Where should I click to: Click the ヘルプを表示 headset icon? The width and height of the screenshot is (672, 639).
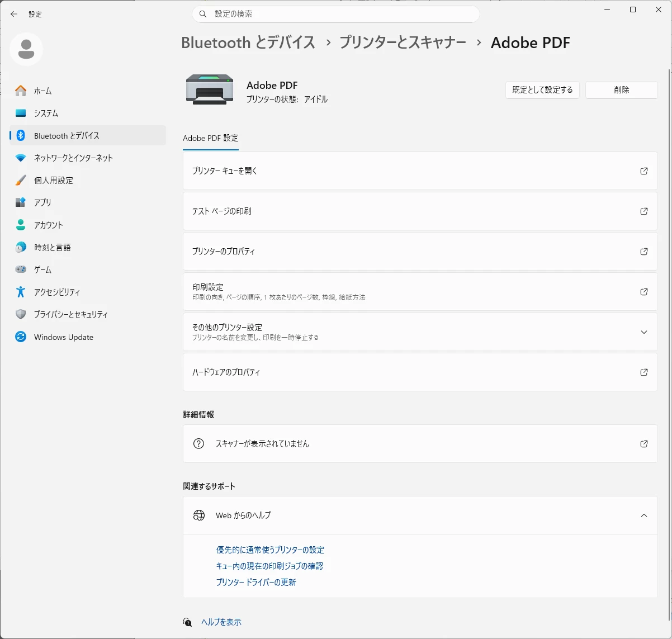pos(187,622)
